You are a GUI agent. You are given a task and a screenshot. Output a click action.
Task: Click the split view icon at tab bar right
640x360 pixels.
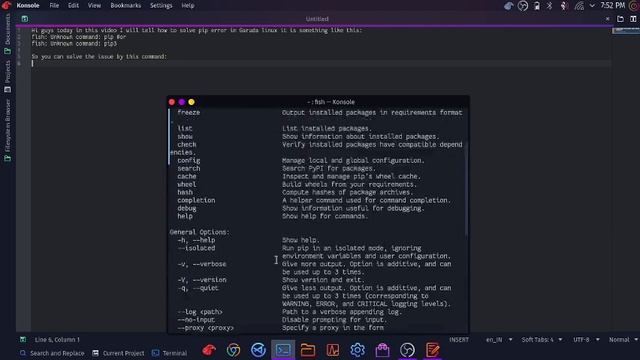[x=633, y=19]
